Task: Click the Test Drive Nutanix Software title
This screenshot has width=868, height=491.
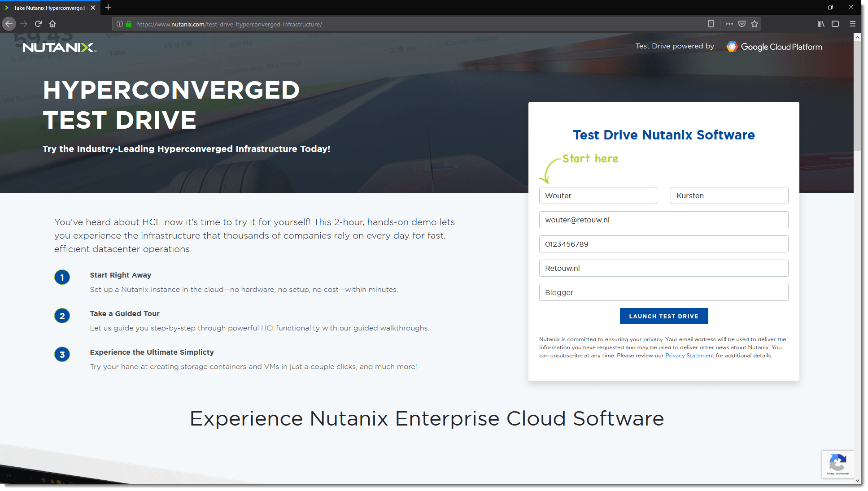Action: (664, 135)
